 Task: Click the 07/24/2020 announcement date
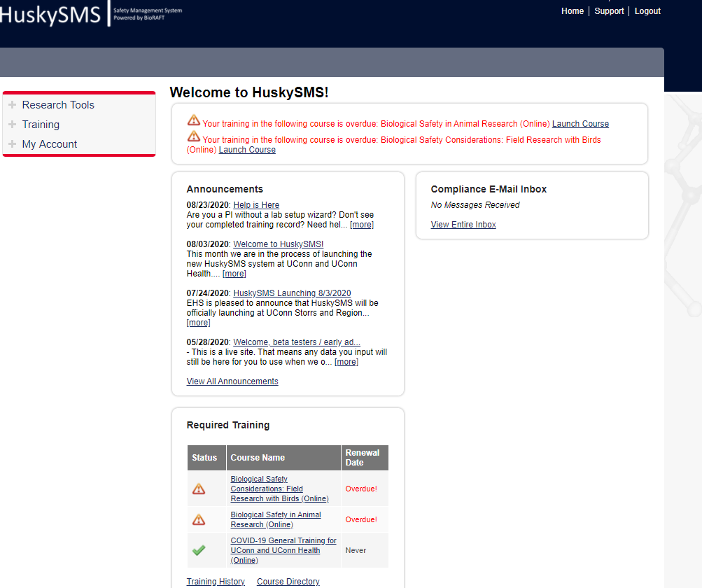click(208, 293)
